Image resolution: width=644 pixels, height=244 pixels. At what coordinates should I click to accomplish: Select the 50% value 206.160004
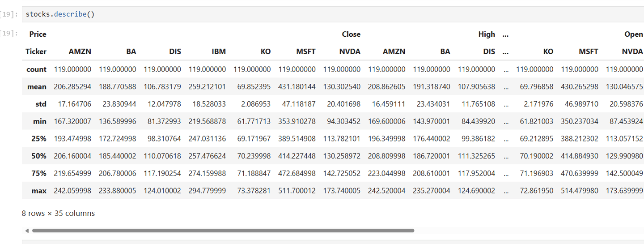(72, 156)
